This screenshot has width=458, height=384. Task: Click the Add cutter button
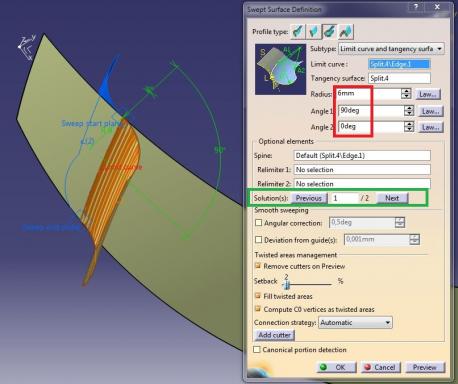click(x=275, y=335)
